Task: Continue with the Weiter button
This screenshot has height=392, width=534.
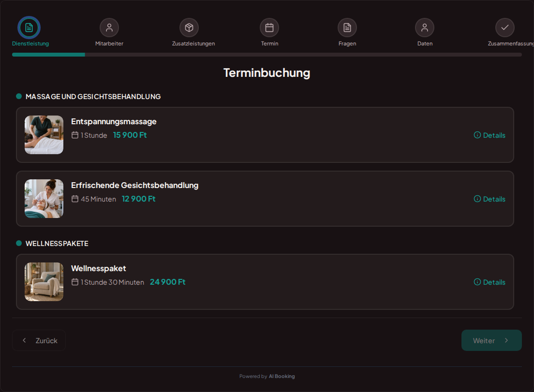Action: click(x=491, y=340)
